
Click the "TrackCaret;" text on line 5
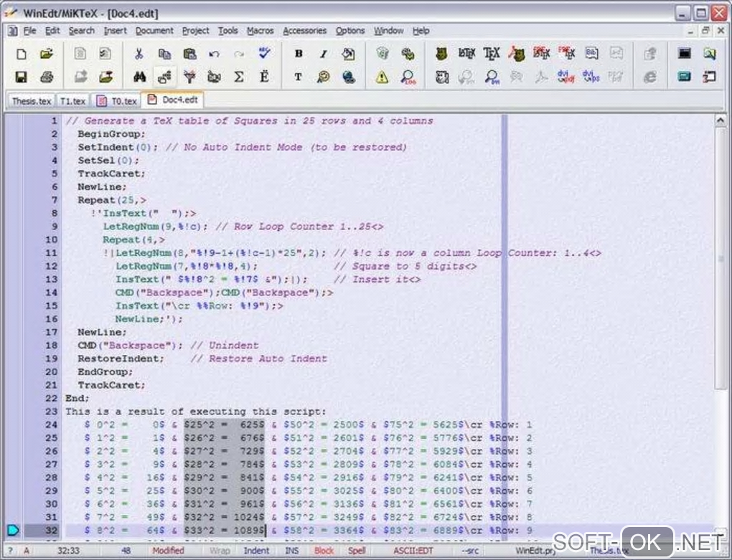click(x=111, y=174)
